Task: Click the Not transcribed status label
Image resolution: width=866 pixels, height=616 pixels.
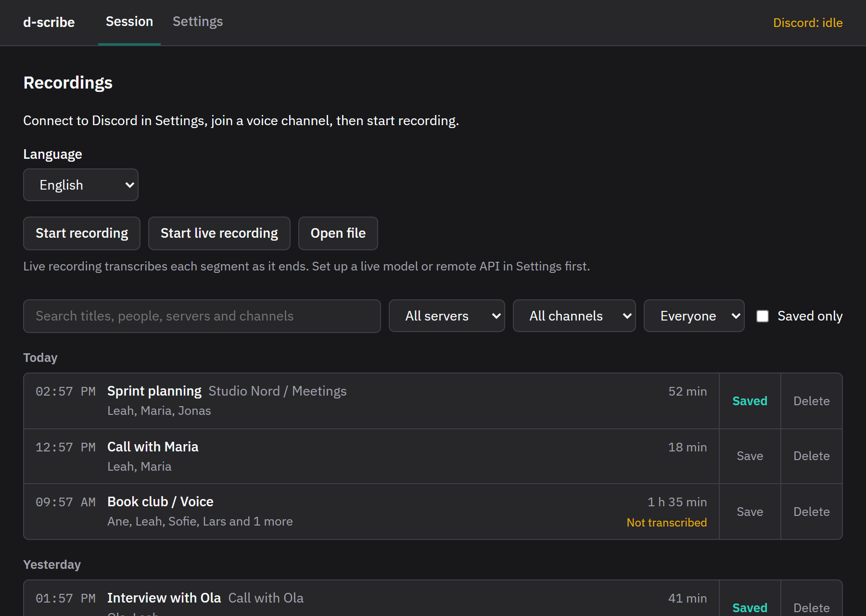Action: (667, 523)
